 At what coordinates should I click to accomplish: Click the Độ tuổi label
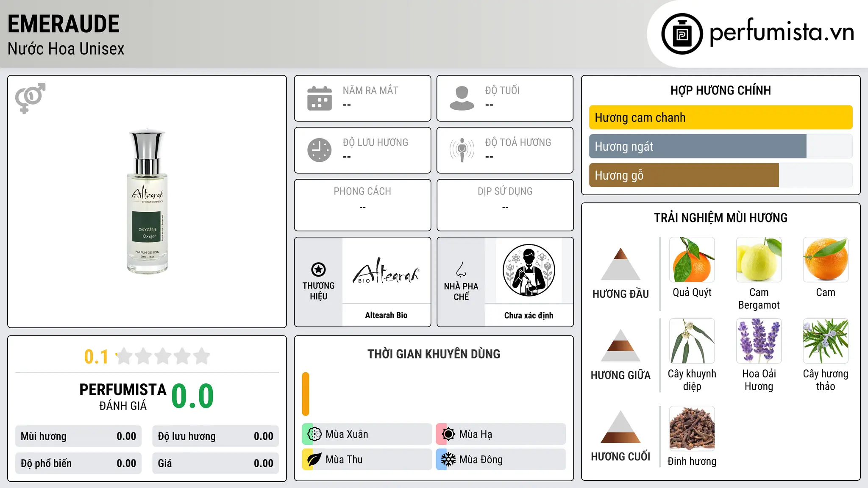(x=502, y=90)
